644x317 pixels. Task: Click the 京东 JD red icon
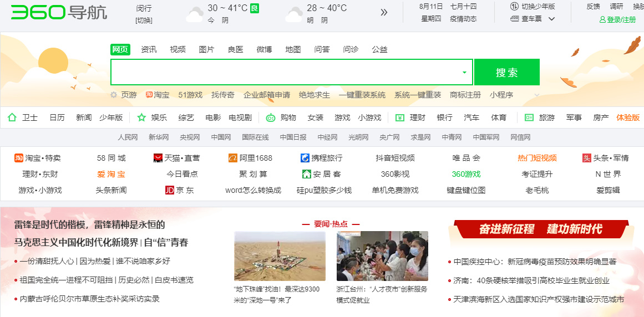click(169, 190)
